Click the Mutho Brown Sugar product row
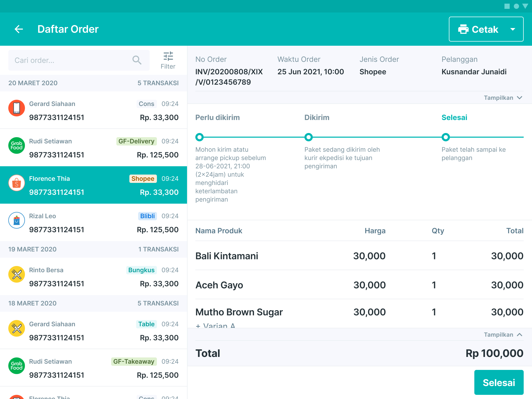 360,314
